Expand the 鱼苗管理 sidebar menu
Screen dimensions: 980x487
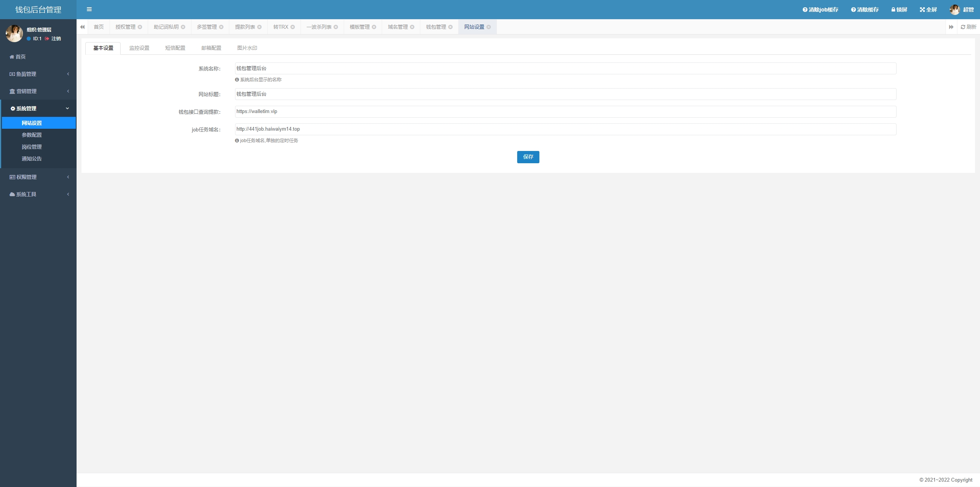click(x=38, y=74)
